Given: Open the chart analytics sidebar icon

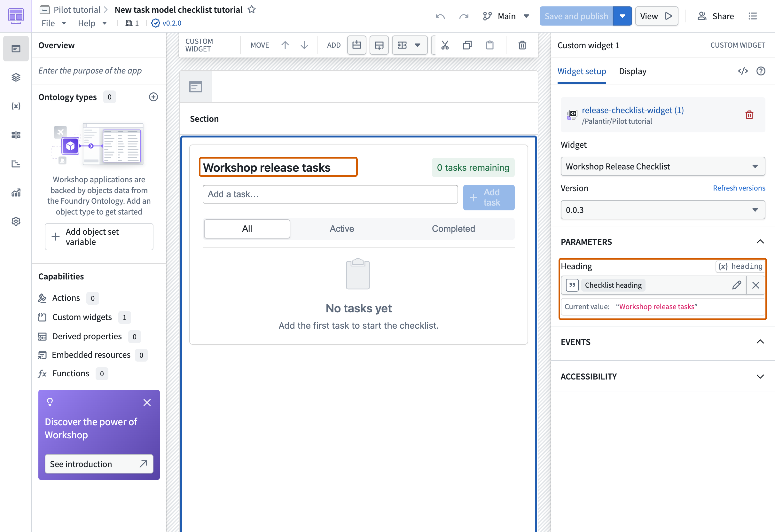Looking at the screenshot, I should pos(16,192).
